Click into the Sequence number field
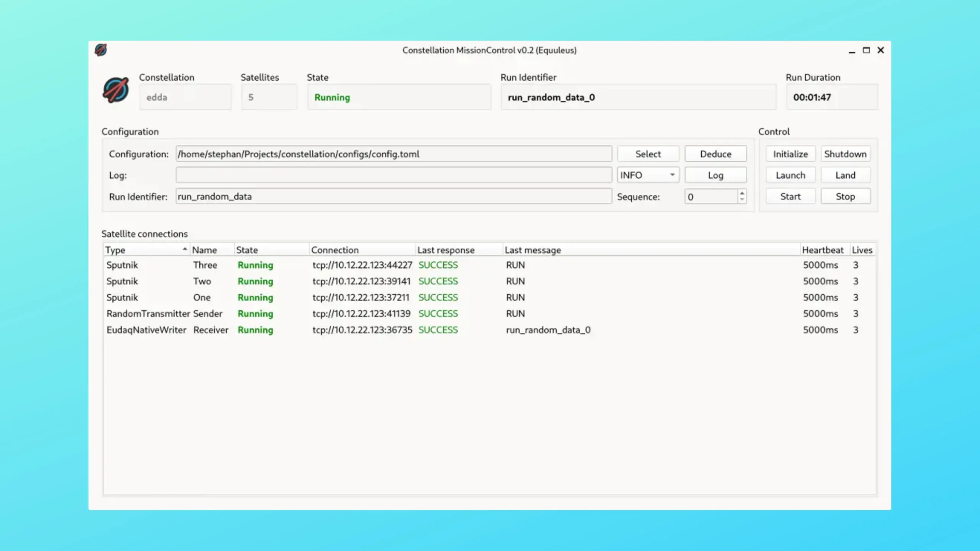 tap(711, 197)
